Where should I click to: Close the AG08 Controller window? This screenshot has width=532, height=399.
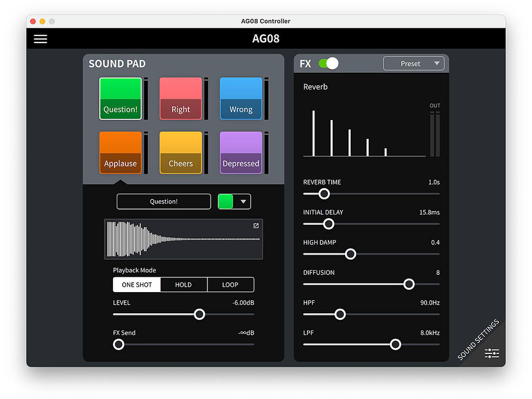[x=33, y=21]
